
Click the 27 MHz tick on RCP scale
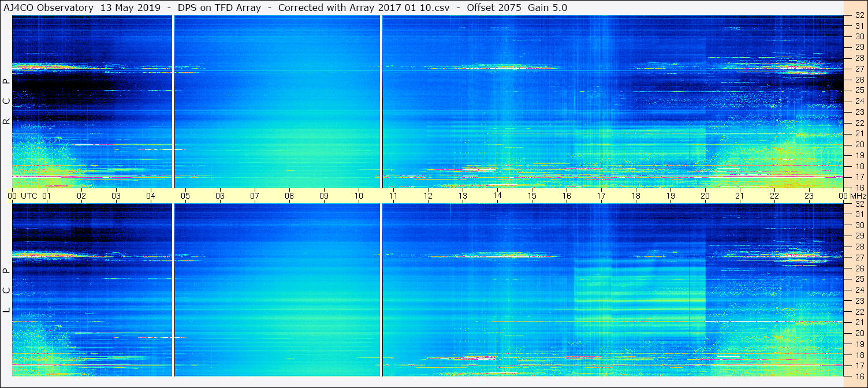tap(859, 69)
